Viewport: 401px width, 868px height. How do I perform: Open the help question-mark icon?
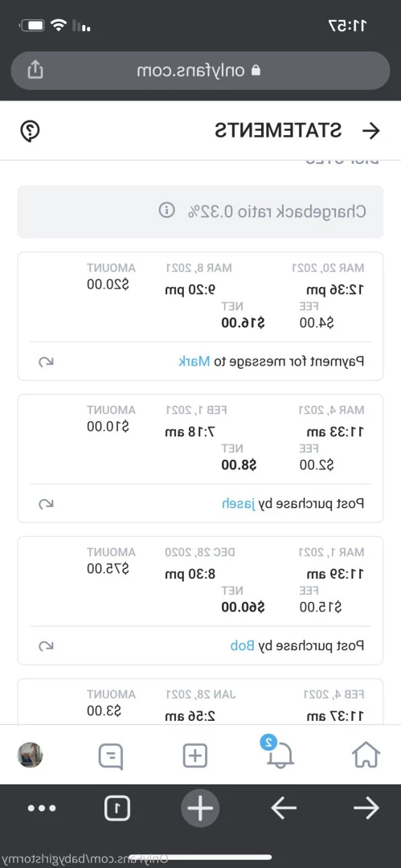point(30,131)
